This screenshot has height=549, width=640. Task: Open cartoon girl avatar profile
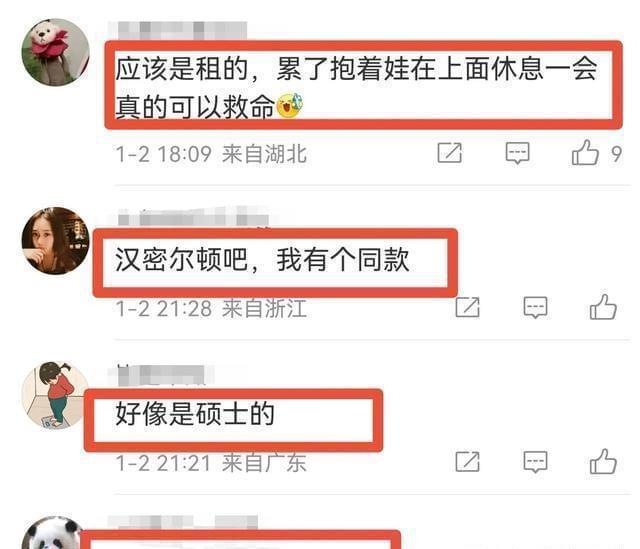tap(56, 395)
